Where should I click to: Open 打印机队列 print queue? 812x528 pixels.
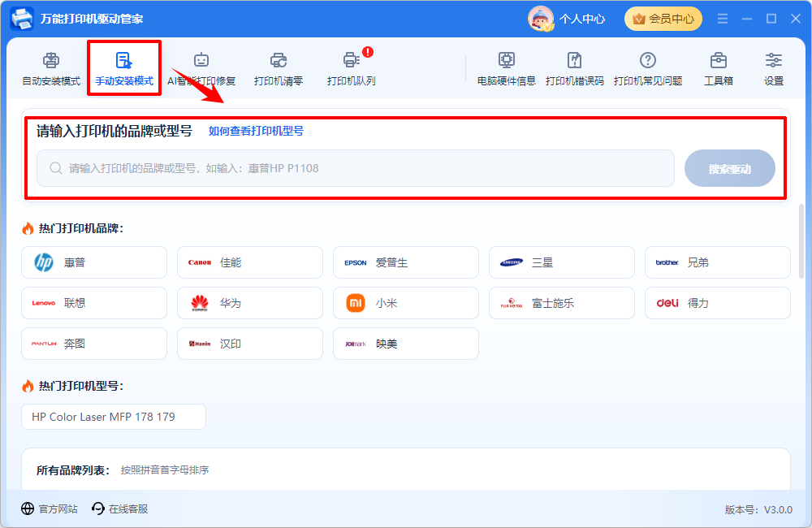click(352, 68)
